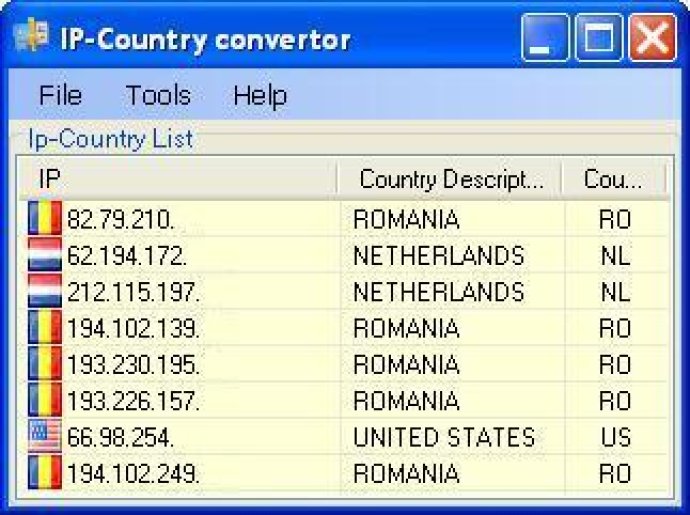
Task: Select the IP entry 212.115.197.
Action: (133, 292)
